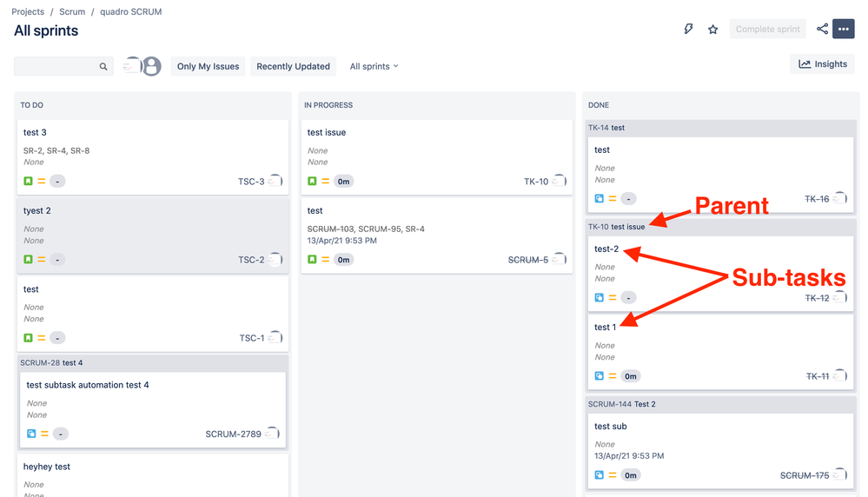Click 'SCRUM-103, SCRUM-95, SR-4' text

(366, 229)
